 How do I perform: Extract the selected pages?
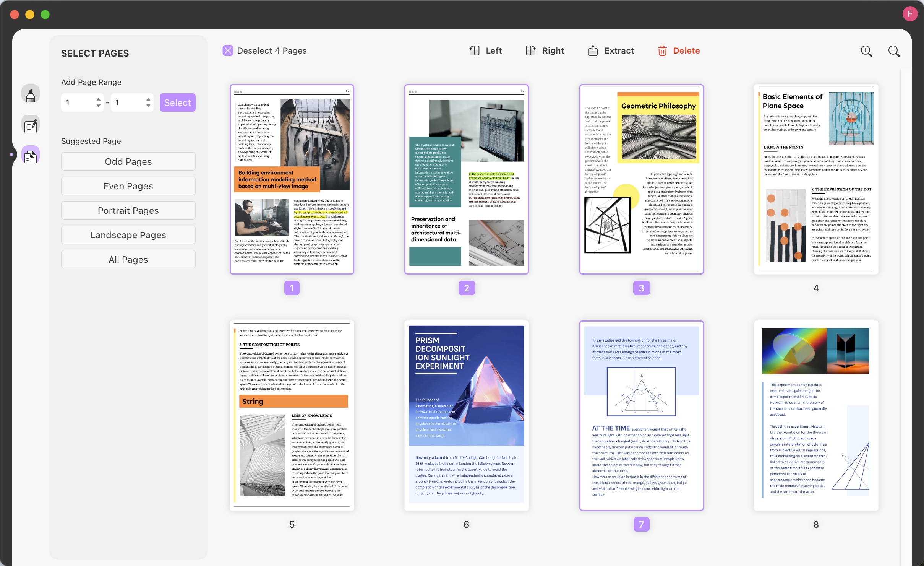(x=610, y=50)
